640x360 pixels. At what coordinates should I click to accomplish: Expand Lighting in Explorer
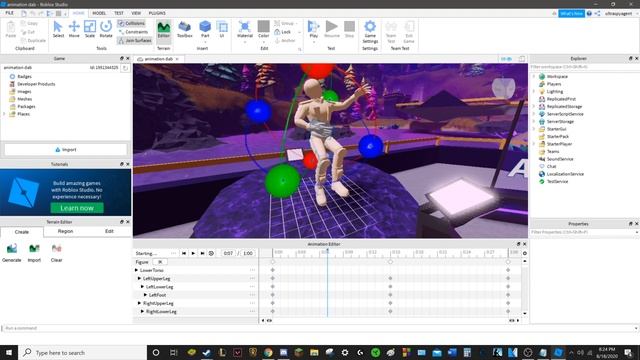tap(534, 91)
